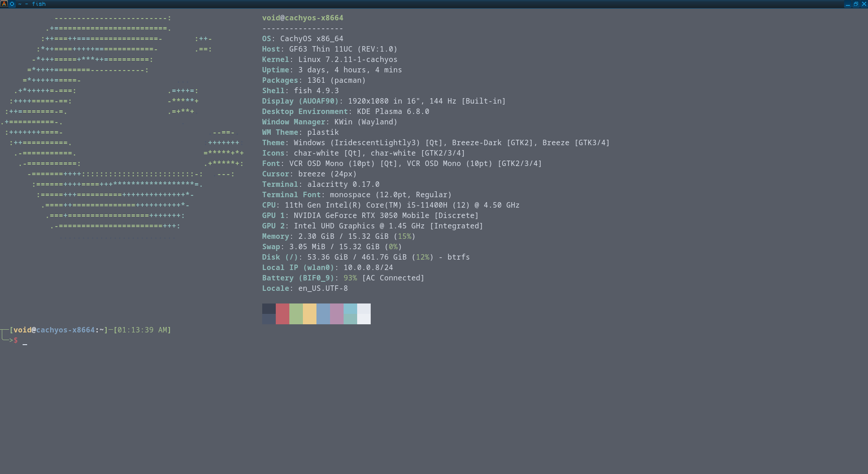Open the Alacritty window menu icon

(x=4, y=4)
